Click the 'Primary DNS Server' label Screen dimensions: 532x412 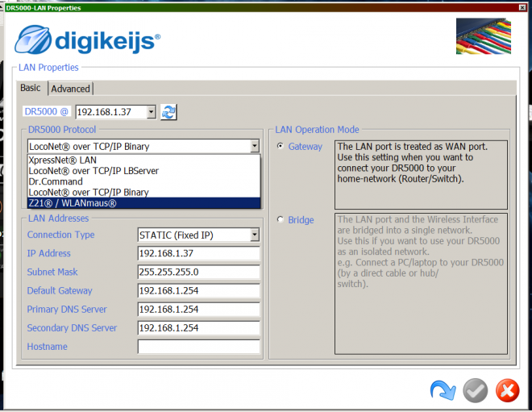67,310
